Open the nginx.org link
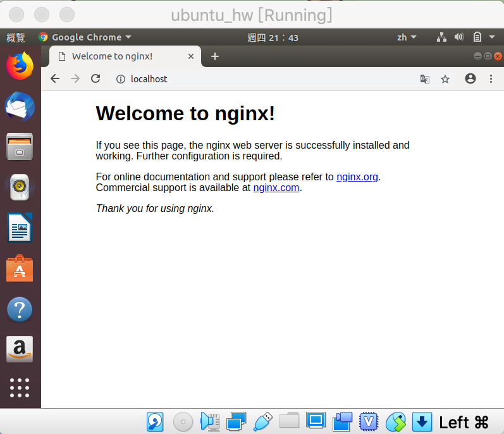The height and width of the screenshot is (434, 504). click(357, 177)
